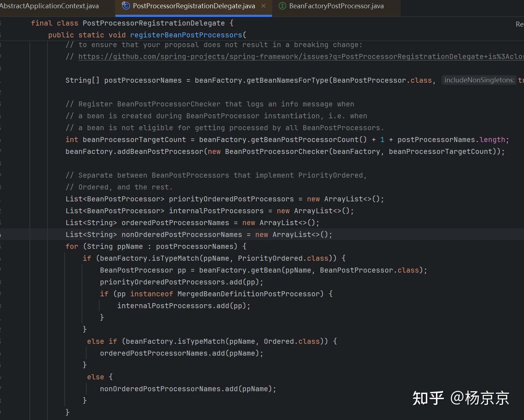Switch to the AbstractApplicationContext.java tab
524x420 pixels.
pos(50,6)
